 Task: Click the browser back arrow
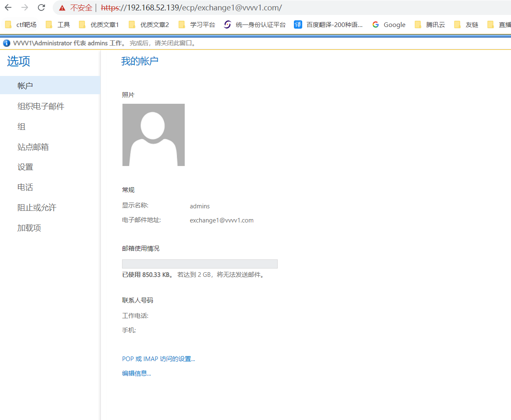[x=8, y=7]
